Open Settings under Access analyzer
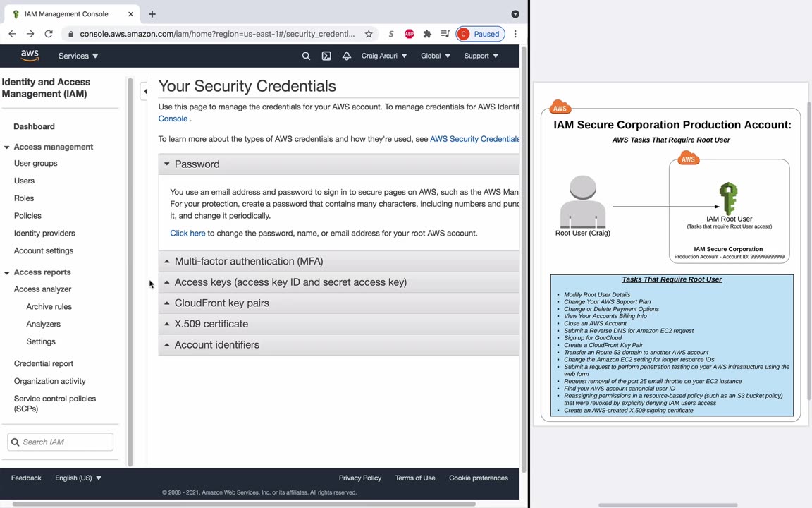This screenshot has width=812, height=508. tap(41, 341)
